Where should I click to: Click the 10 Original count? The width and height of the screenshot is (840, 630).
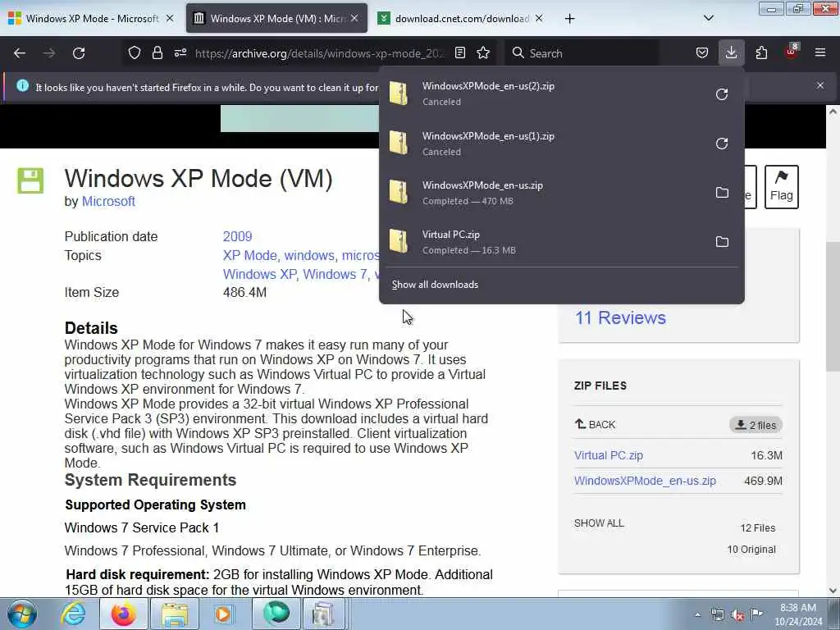(751, 549)
